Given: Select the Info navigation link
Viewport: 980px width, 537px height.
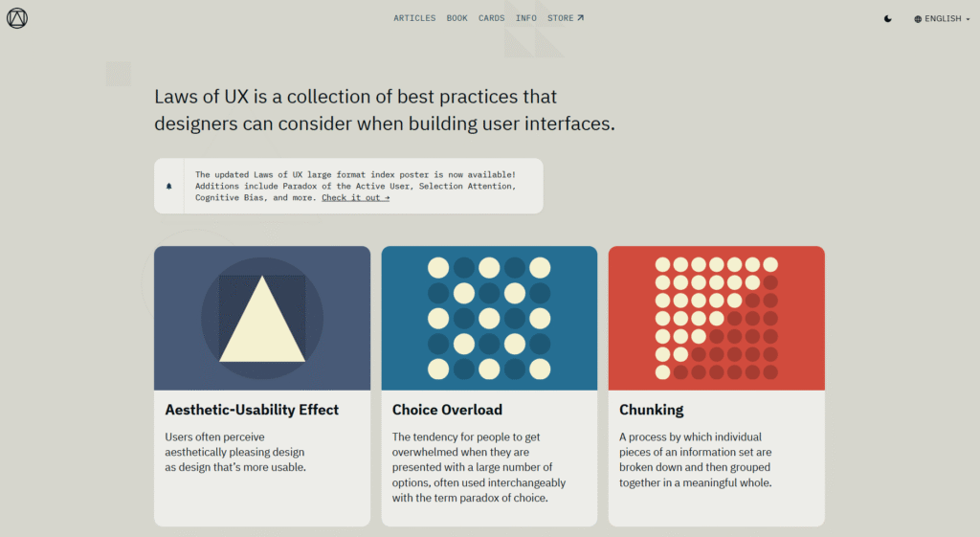Looking at the screenshot, I should tap(526, 18).
